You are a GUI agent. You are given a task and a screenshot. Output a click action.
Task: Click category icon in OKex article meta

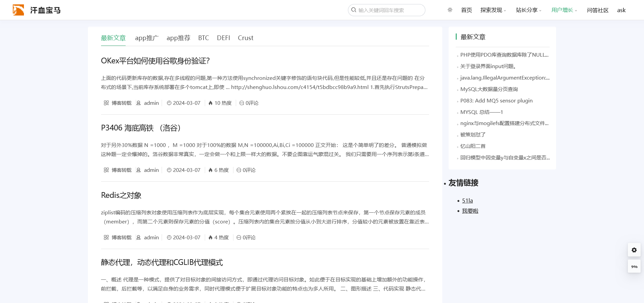106,103
